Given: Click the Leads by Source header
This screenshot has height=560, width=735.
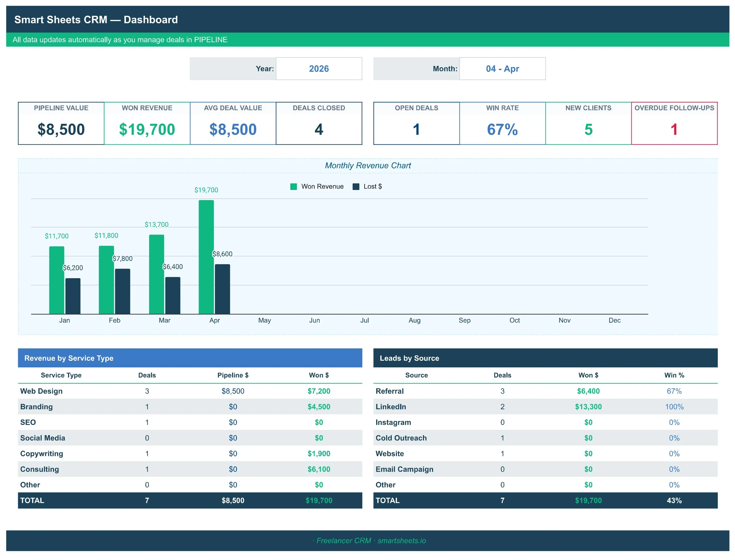Looking at the screenshot, I should click(x=545, y=358).
